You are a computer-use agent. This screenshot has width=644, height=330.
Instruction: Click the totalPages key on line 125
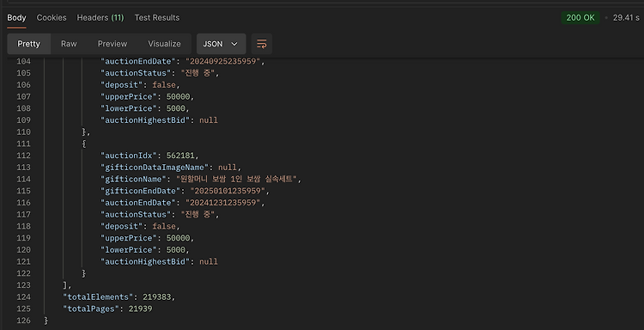point(91,309)
